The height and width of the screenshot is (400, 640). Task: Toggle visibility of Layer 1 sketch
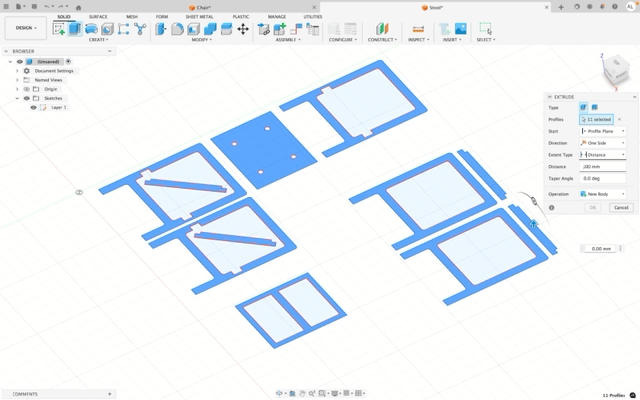click(33, 107)
